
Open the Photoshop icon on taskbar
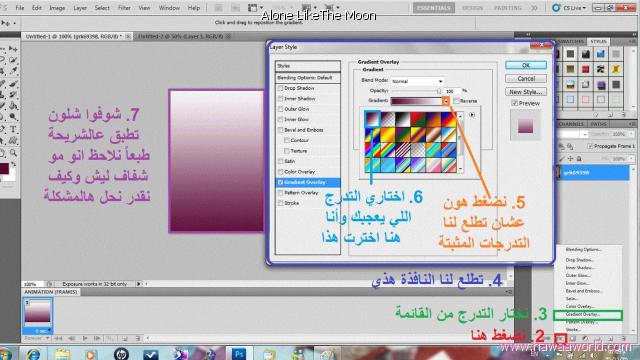pyautogui.click(x=239, y=353)
